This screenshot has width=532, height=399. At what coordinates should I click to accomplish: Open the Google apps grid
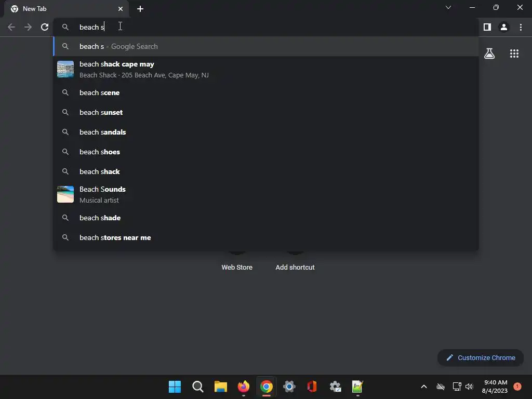click(514, 54)
